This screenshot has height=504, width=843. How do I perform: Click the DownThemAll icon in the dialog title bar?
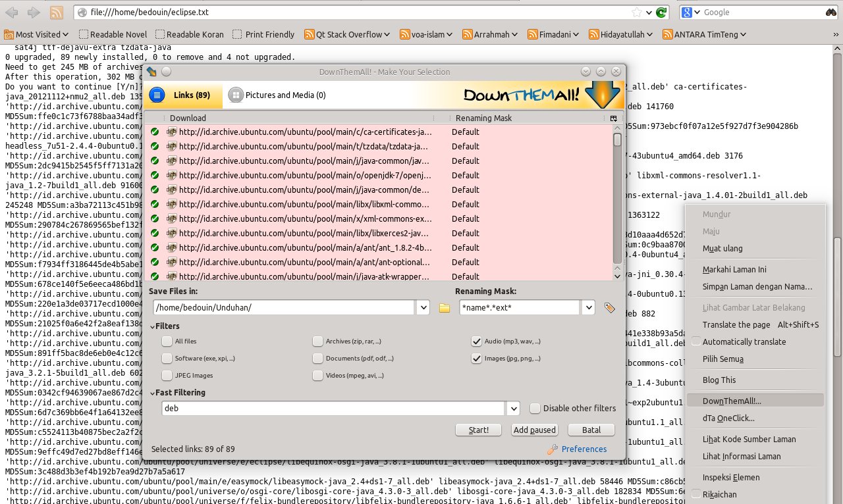click(152, 72)
